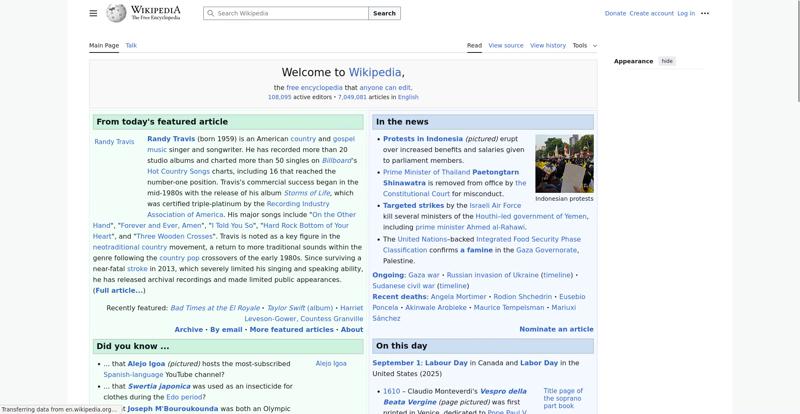Image resolution: width=800 pixels, height=414 pixels.
Task: Click the Log in link
Action: [x=686, y=13]
